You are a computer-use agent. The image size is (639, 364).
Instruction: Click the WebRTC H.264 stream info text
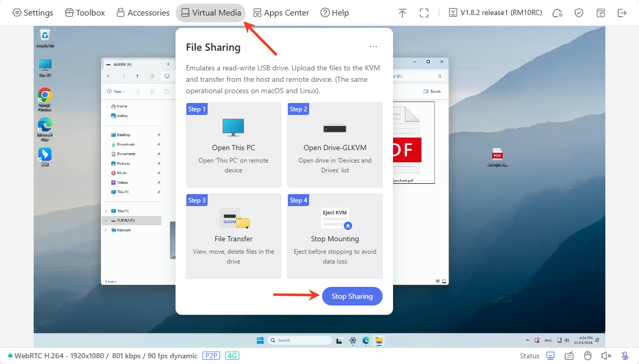106,356
